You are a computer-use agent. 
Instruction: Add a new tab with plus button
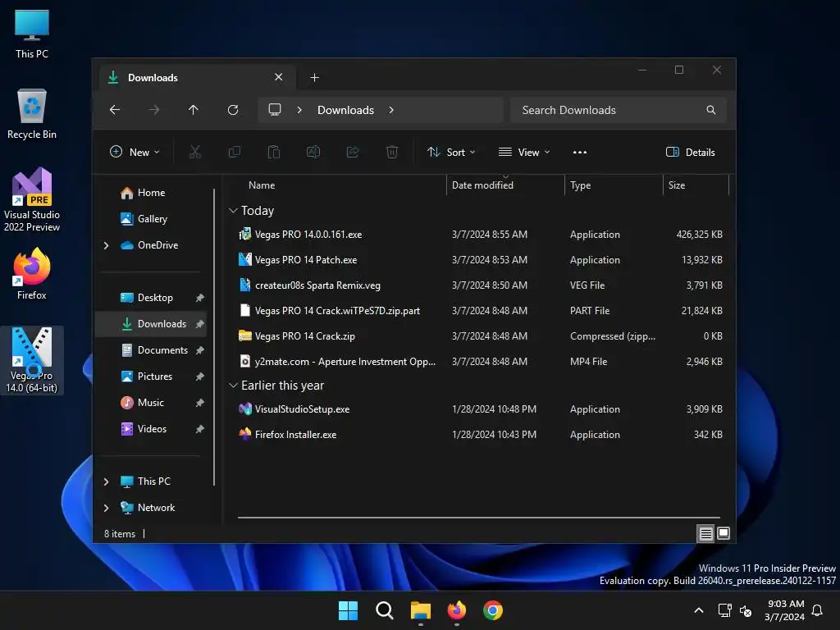click(314, 78)
